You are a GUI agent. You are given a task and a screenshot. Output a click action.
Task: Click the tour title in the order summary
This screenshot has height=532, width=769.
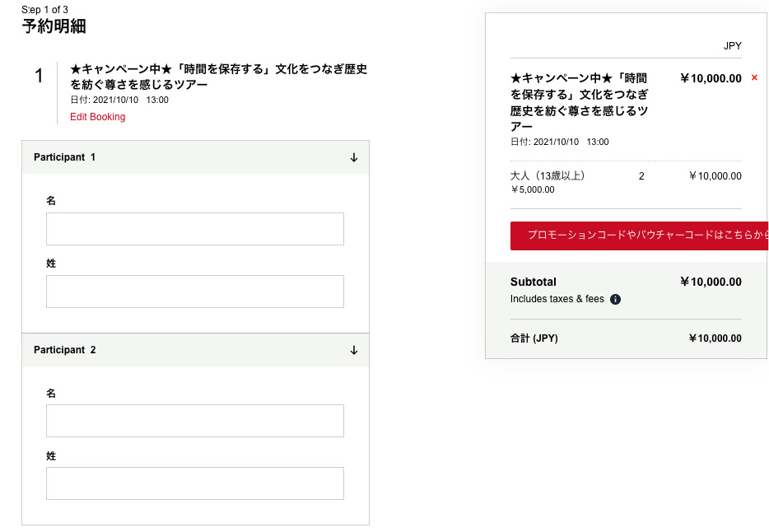[579, 102]
